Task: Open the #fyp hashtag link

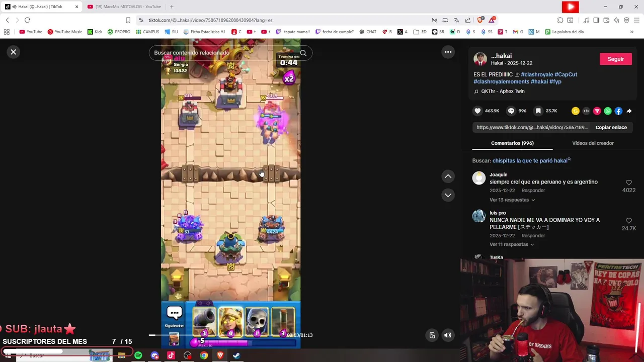Action: [555, 81]
